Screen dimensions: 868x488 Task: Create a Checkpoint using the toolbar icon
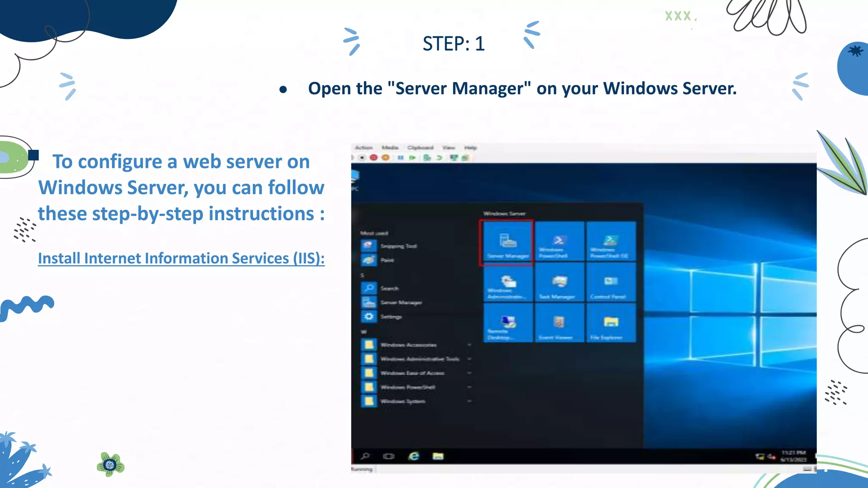[x=427, y=158]
